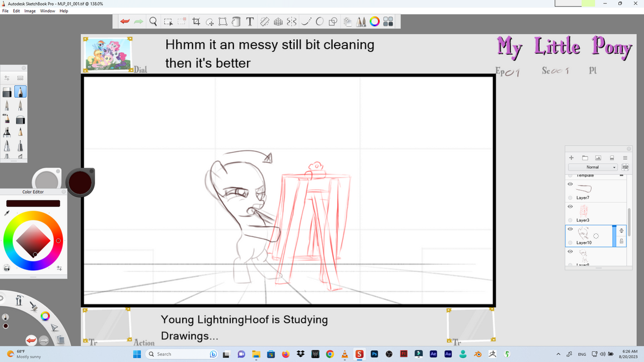
Task: Open the Color Editor wheel in toolbar
Action: click(x=374, y=22)
